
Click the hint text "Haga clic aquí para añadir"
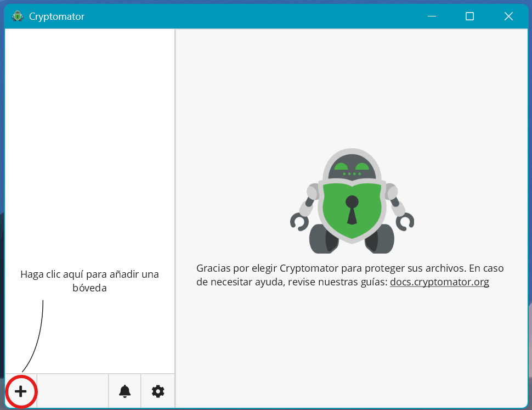pyautogui.click(x=89, y=274)
